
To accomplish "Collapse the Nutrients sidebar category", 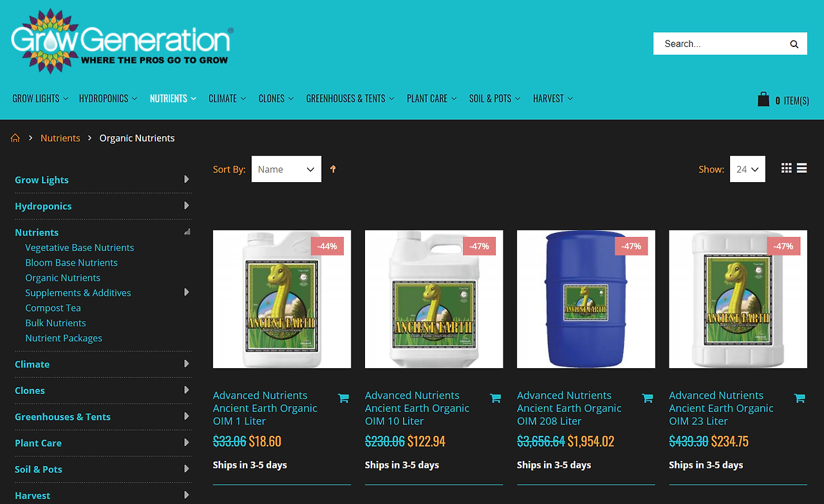I will coord(187,232).
